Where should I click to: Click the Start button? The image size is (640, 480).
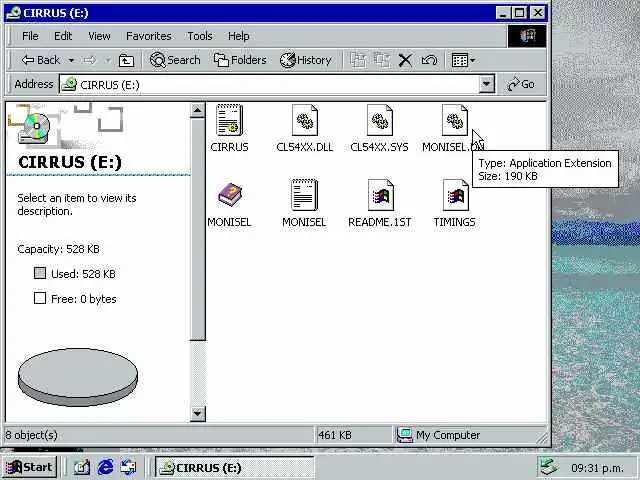[x=29, y=467]
